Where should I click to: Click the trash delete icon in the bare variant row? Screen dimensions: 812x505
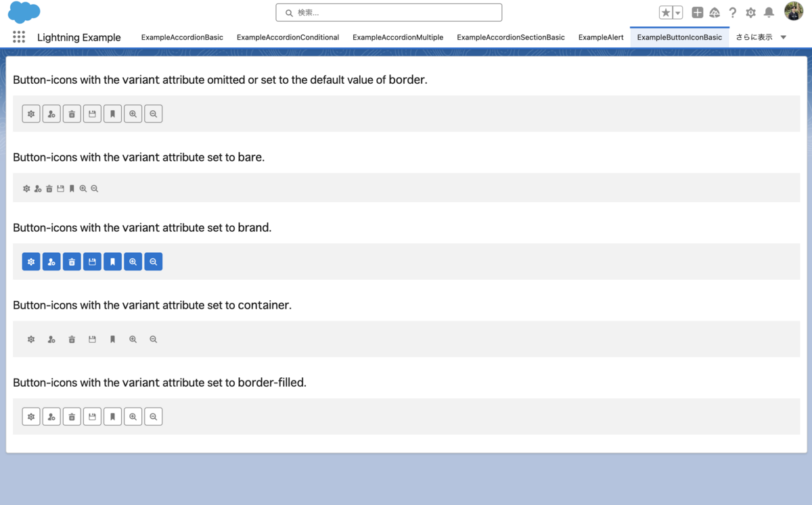pos(49,188)
